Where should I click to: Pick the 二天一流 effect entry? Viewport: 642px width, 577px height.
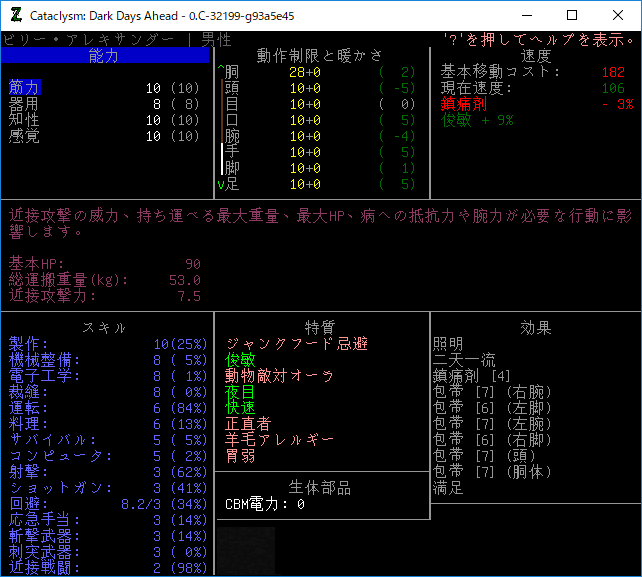point(464,360)
